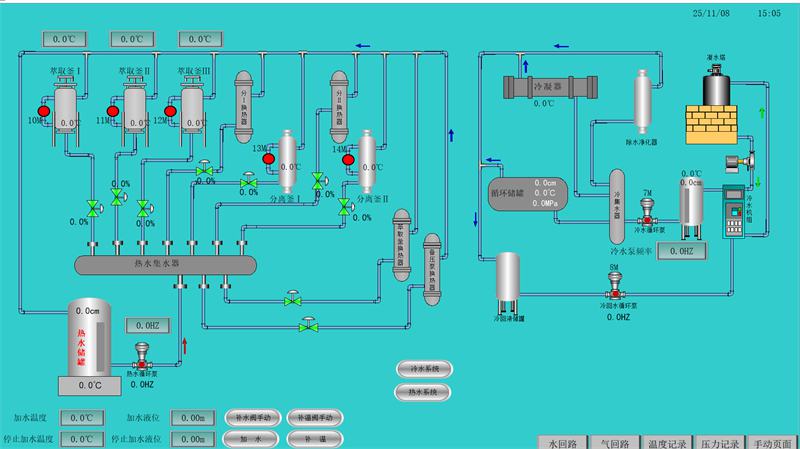
Task: Open the 温度记录 tab
Action: pyautogui.click(x=667, y=442)
